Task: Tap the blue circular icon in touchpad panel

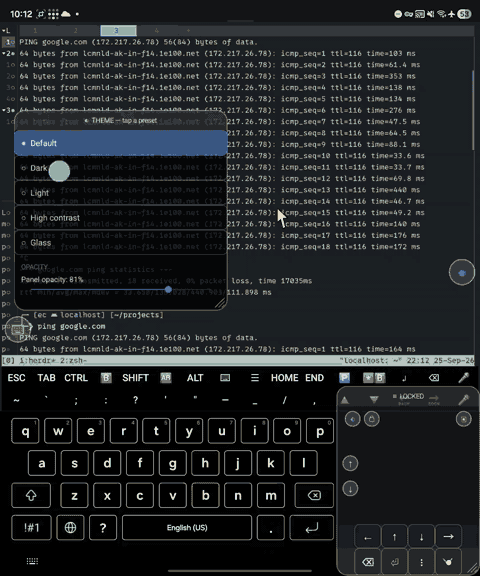Action: pyautogui.click(x=353, y=419)
